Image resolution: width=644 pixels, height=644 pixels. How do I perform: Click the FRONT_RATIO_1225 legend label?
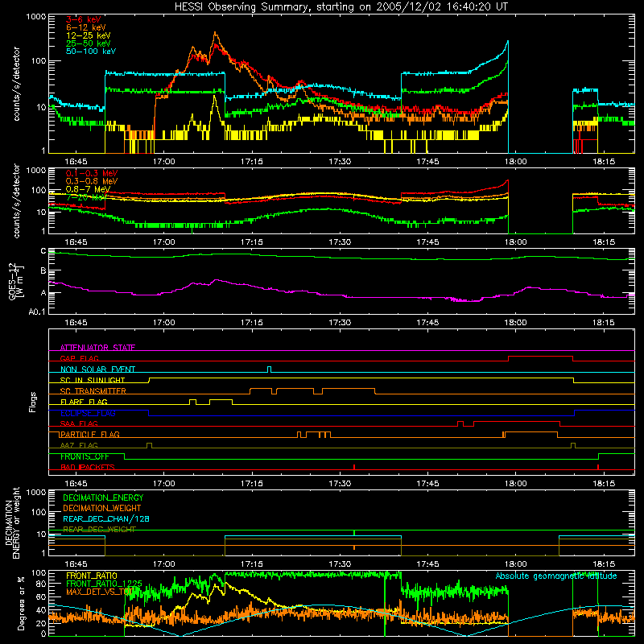pyautogui.click(x=105, y=584)
